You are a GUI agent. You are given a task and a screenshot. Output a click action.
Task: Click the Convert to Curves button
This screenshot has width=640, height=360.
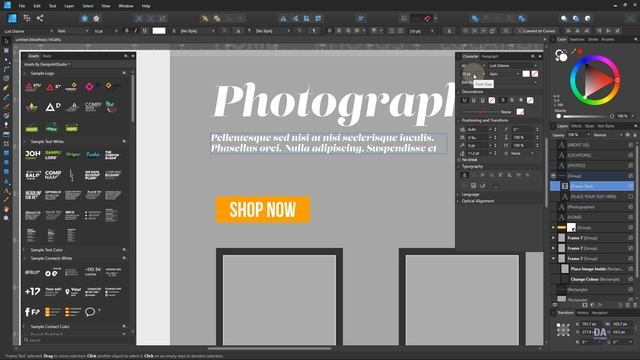(537, 31)
